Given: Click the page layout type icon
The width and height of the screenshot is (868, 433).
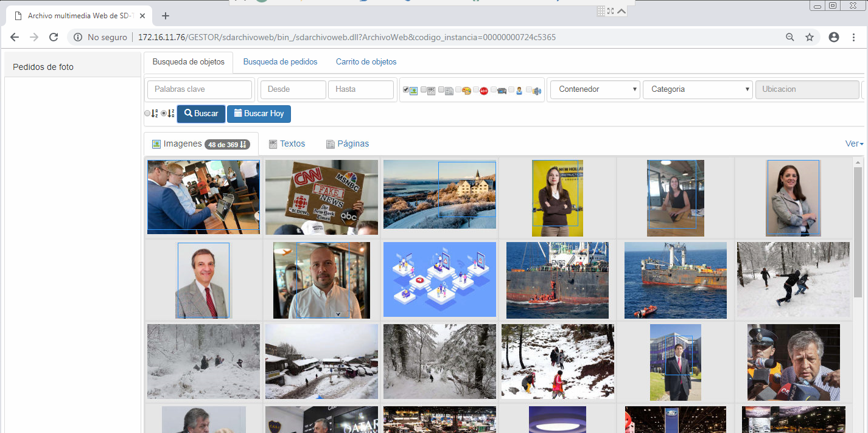Looking at the screenshot, I should tap(449, 91).
